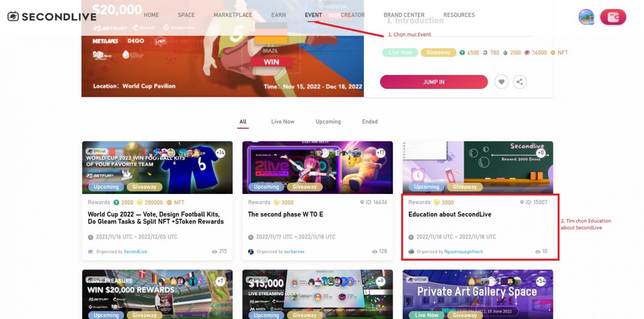The height and width of the screenshot is (319, 644).
Task: Click the Giveaway tag in banner
Action: (x=439, y=53)
